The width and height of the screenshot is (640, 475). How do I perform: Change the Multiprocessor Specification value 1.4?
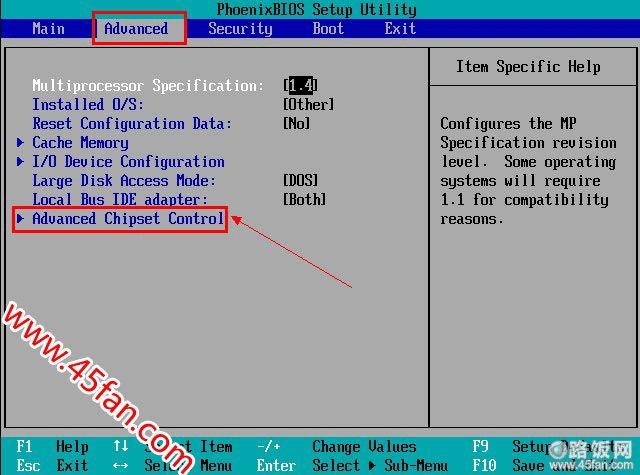click(301, 86)
